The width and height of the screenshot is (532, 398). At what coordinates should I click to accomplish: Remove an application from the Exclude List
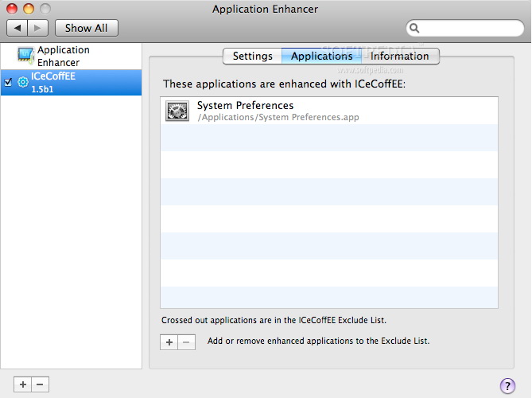[186, 341]
